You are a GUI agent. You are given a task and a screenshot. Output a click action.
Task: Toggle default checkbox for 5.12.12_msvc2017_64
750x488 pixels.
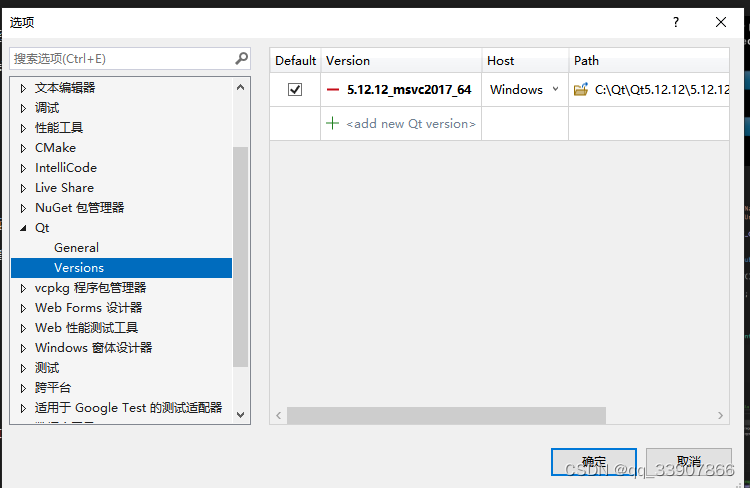(295, 89)
